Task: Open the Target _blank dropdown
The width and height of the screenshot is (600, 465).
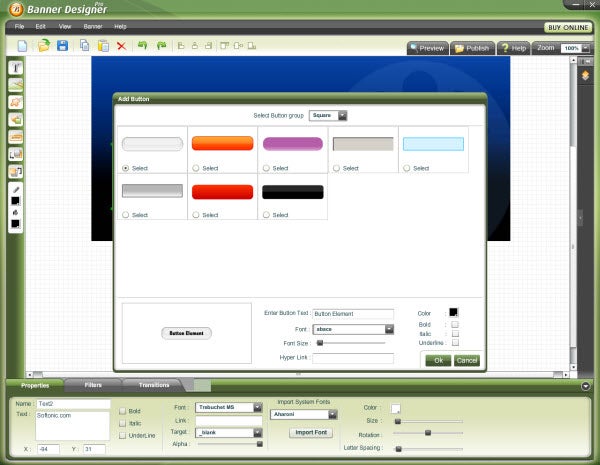Action: [228, 432]
